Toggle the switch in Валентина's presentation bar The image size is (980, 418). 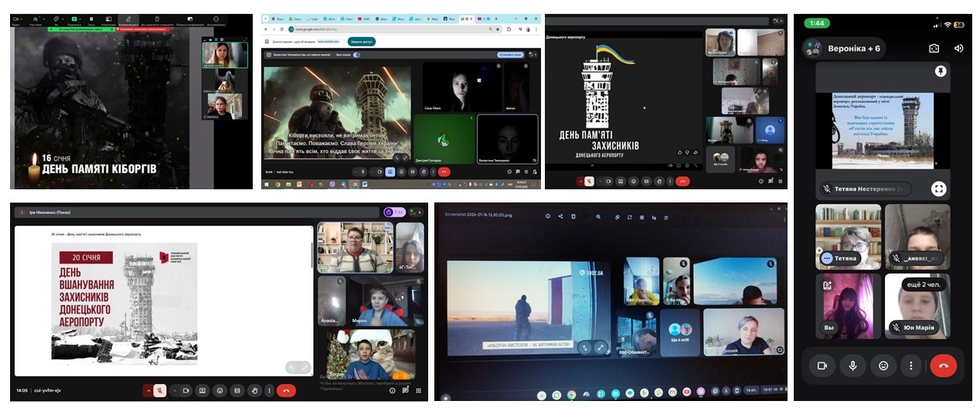pyautogui.click(x=356, y=55)
